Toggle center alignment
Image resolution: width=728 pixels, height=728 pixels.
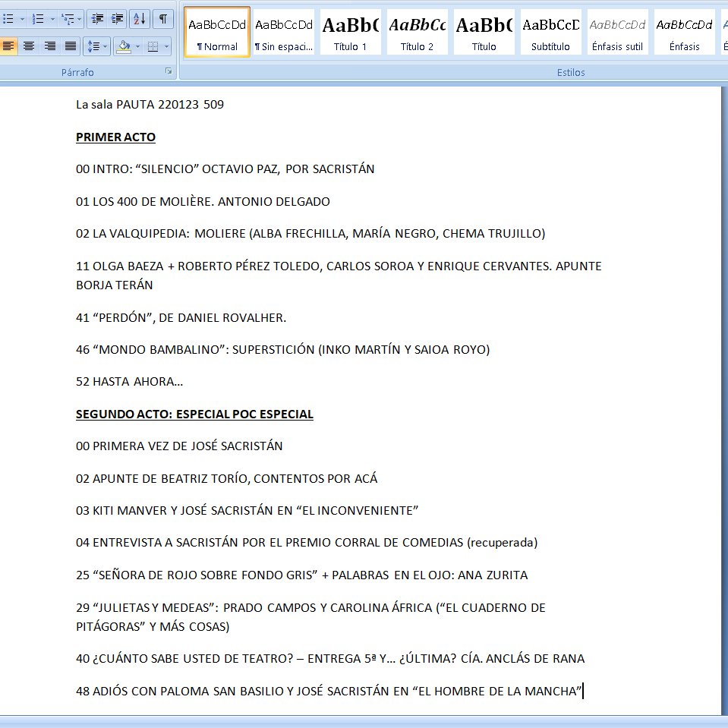pos(29,46)
